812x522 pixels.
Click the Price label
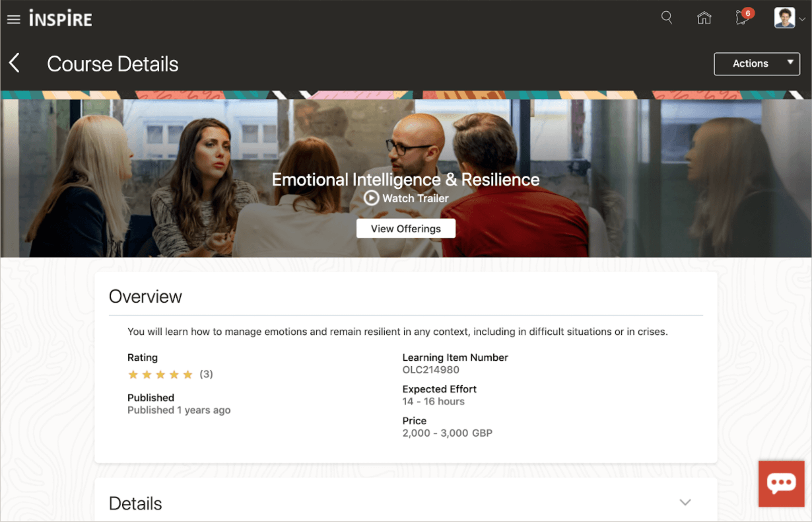click(x=415, y=421)
